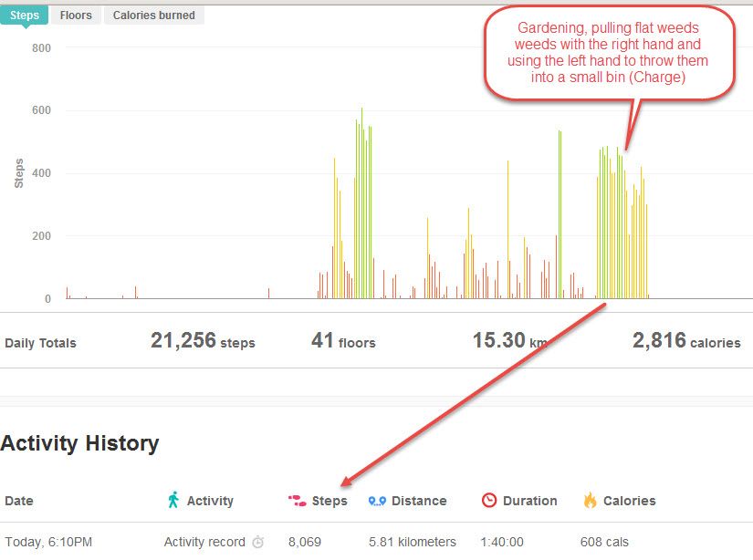Click the 5.81 kilometers distance value
Viewport: 753px width, 560px height.
point(412,542)
